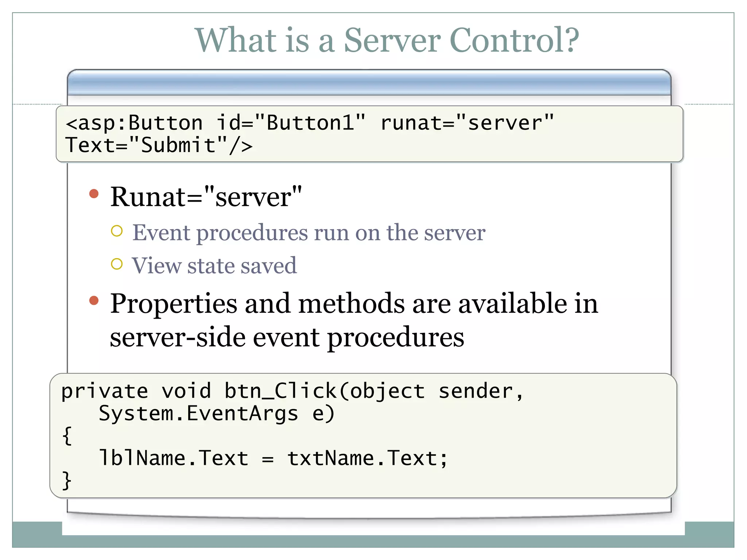Select 'Event procedures run on the server' sub-bullet
This screenshot has width=747, height=560.
tap(309, 233)
